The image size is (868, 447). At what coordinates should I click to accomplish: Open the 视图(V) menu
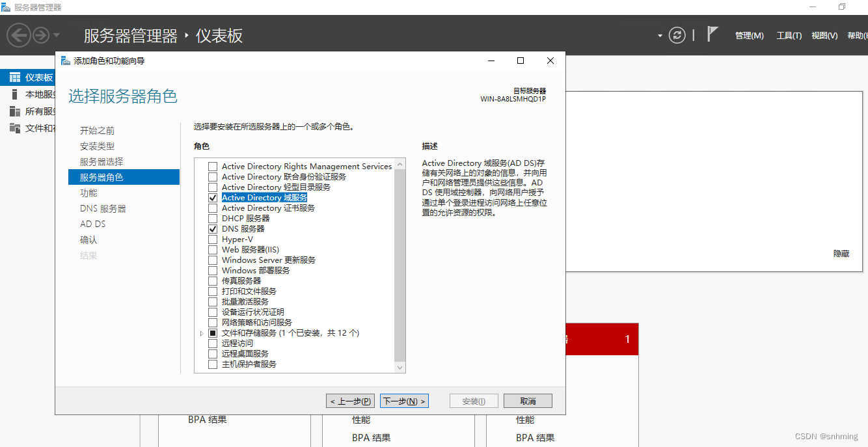point(824,36)
